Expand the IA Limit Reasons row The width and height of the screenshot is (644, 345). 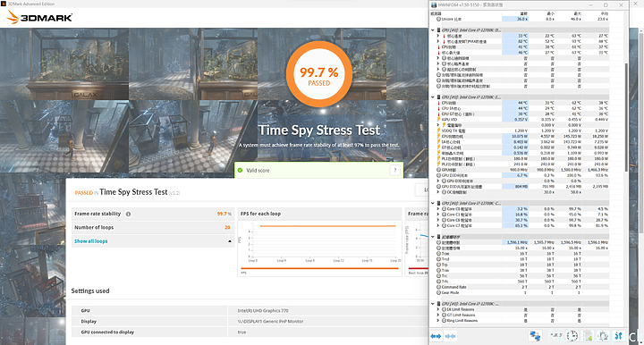tap(438, 309)
